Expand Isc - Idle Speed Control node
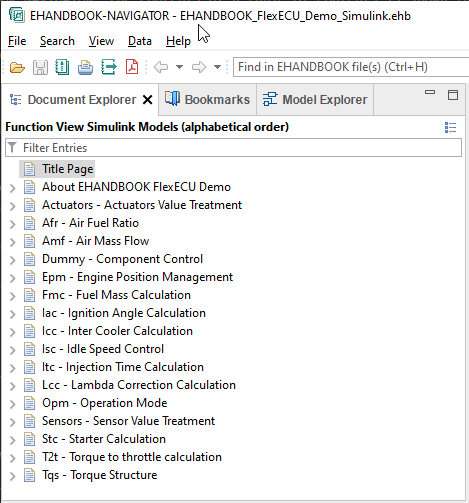Screen dimensions: 469x503 pyautogui.click(x=13, y=350)
